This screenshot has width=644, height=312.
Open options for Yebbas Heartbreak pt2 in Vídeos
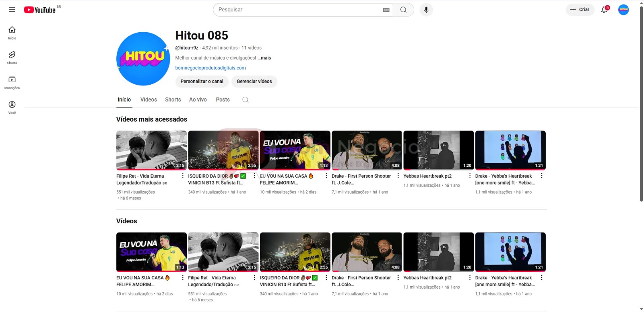(470, 278)
